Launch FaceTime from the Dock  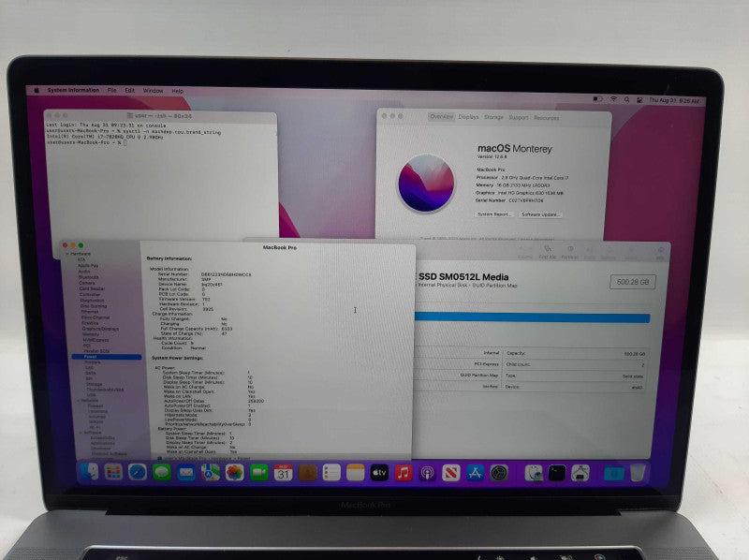pyautogui.click(x=259, y=473)
